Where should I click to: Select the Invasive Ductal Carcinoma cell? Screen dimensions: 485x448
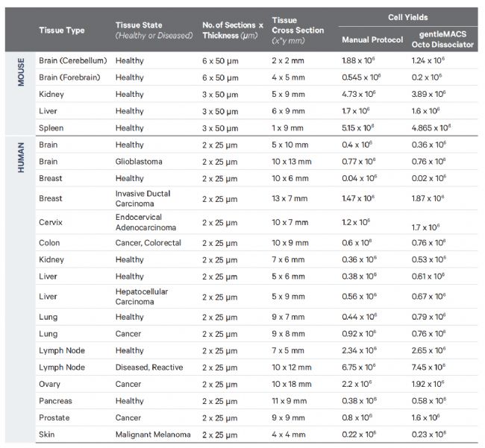click(x=143, y=198)
